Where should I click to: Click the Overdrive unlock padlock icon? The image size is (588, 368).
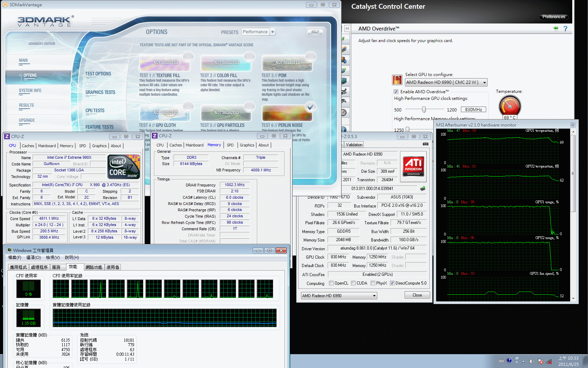[397, 80]
